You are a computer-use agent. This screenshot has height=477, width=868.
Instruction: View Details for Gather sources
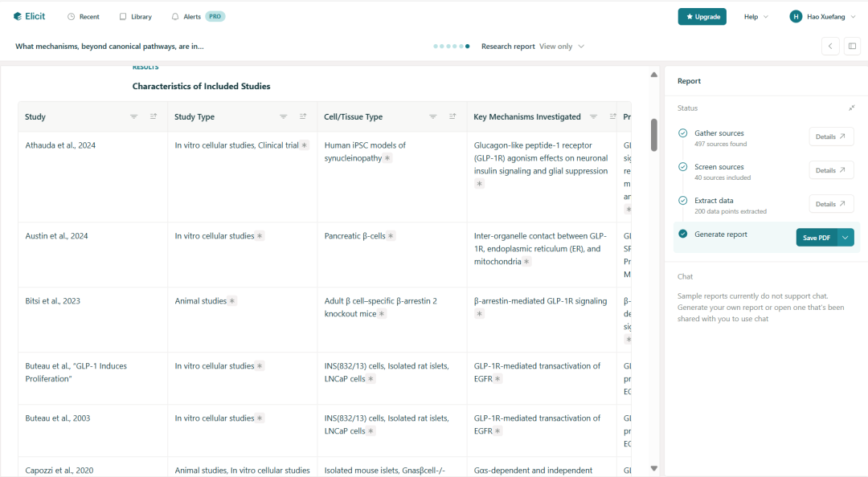point(831,137)
